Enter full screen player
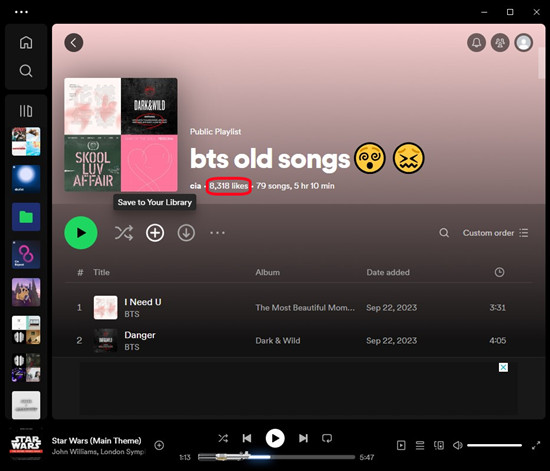The width and height of the screenshot is (550, 471). (x=536, y=445)
